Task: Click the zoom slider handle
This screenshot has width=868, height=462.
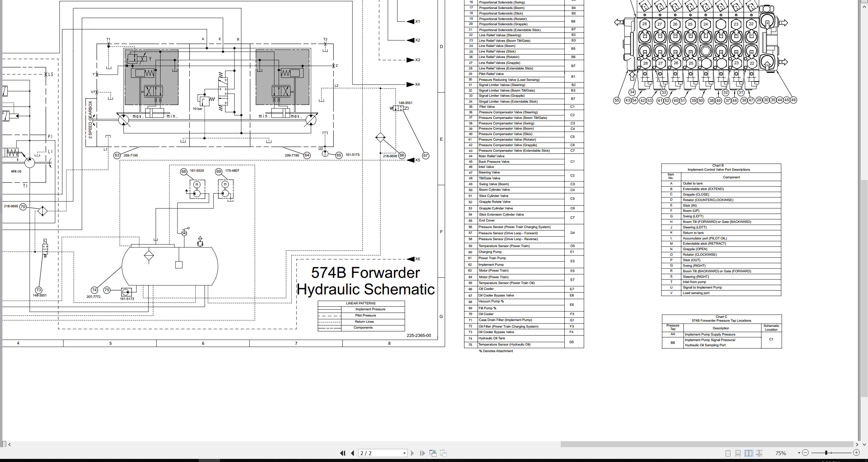Action: [x=826, y=453]
